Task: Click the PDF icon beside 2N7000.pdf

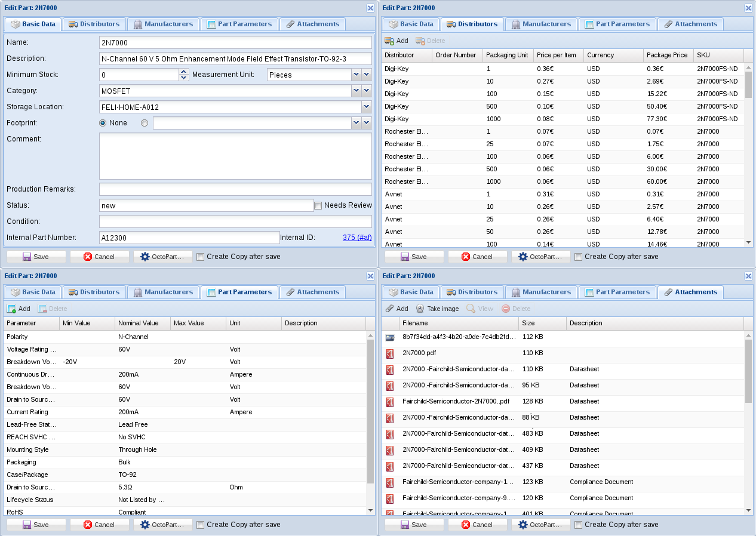Action: (x=391, y=353)
